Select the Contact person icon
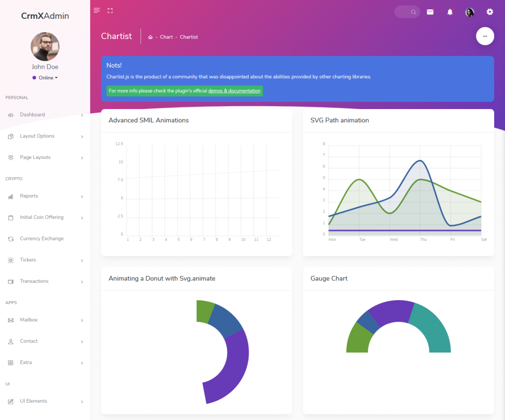Image resolution: width=505 pixels, height=420 pixels. (11, 341)
